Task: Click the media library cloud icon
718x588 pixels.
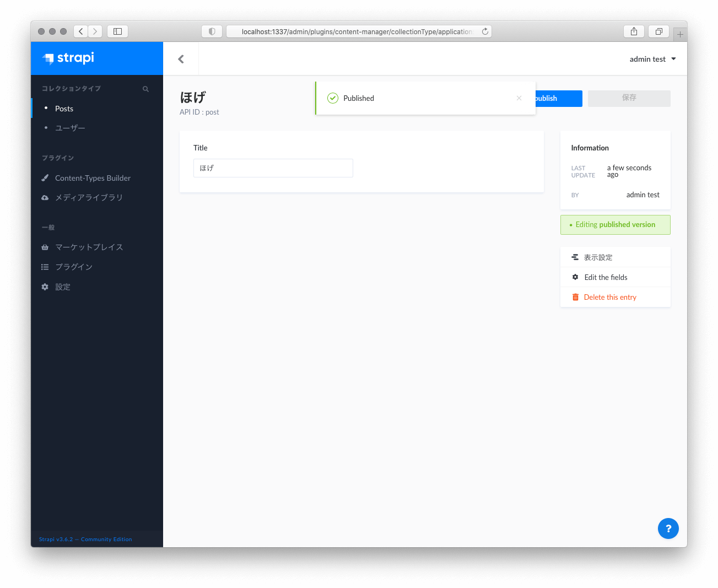Action: (x=45, y=197)
